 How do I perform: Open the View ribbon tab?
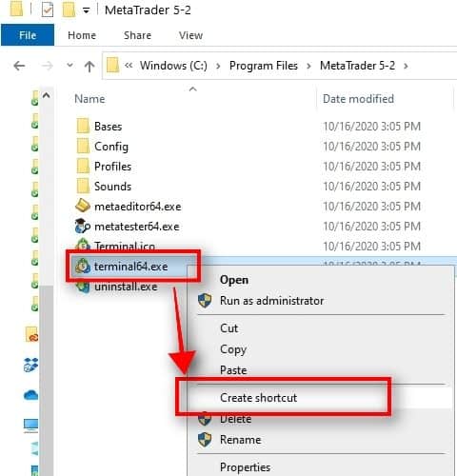point(190,35)
